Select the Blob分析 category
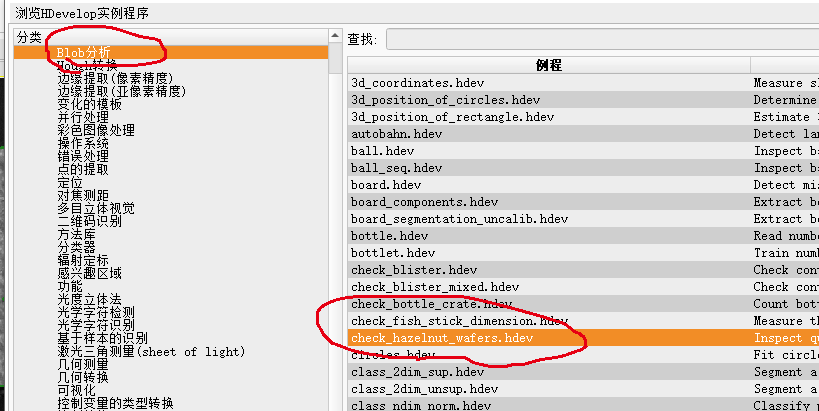The height and width of the screenshot is (411, 819). [x=84, y=52]
